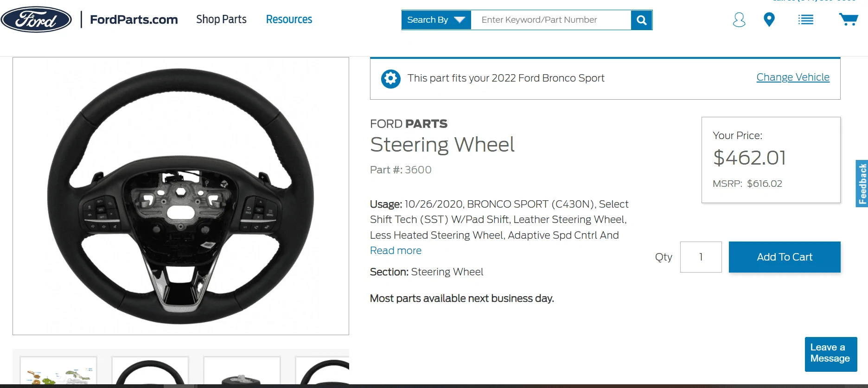Click the magnifying glass search button
The width and height of the screenshot is (868, 388).
642,20
